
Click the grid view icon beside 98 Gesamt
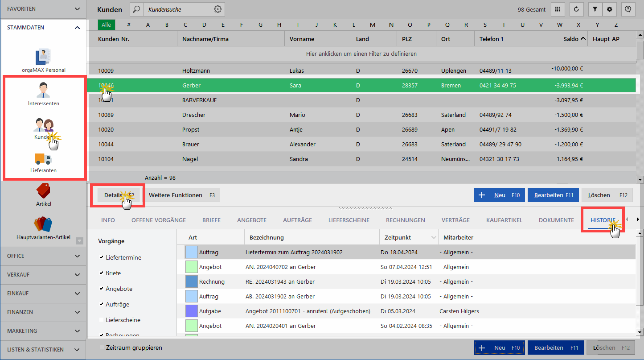click(x=558, y=9)
